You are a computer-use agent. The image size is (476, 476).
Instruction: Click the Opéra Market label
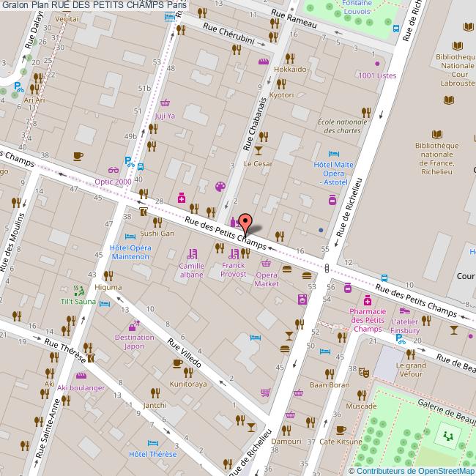(267, 279)
